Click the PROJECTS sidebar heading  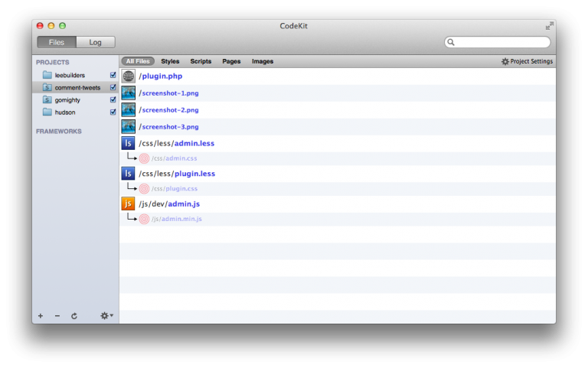53,62
